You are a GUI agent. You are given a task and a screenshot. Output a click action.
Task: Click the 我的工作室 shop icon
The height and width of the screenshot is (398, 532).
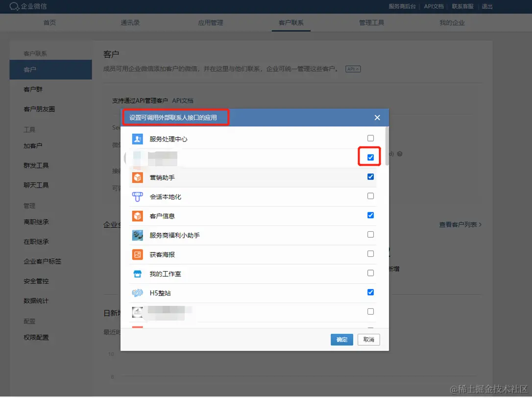pos(138,274)
